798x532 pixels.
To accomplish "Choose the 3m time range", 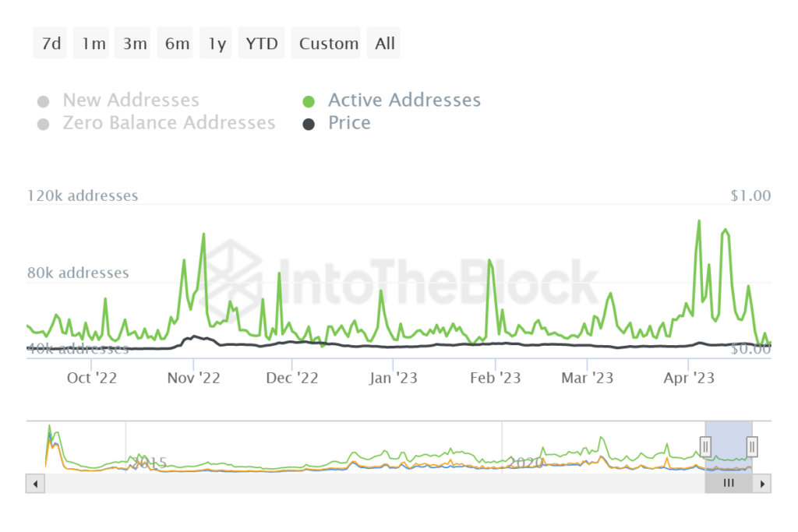I will click(x=135, y=44).
